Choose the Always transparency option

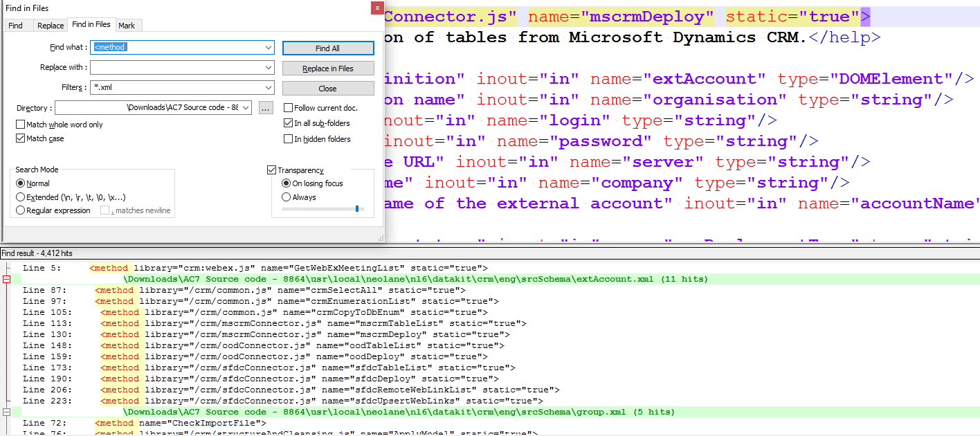(x=287, y=197)
